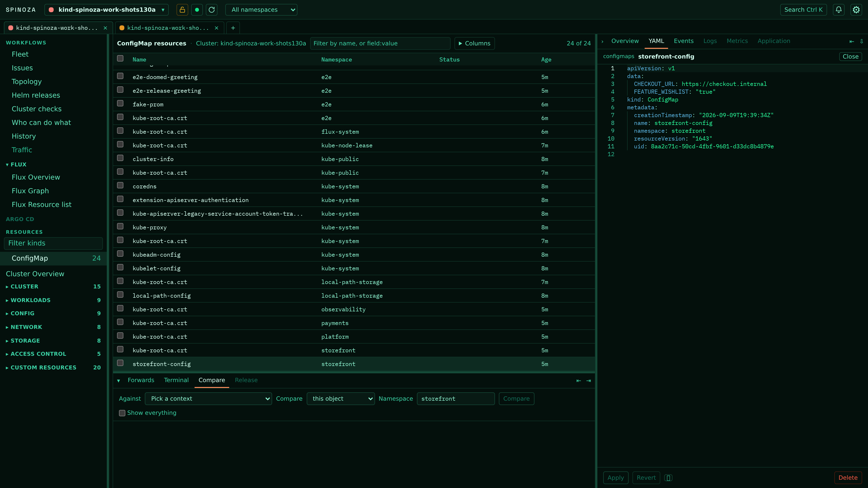Focus the Filter kinds input

click(x=53, y=244)
